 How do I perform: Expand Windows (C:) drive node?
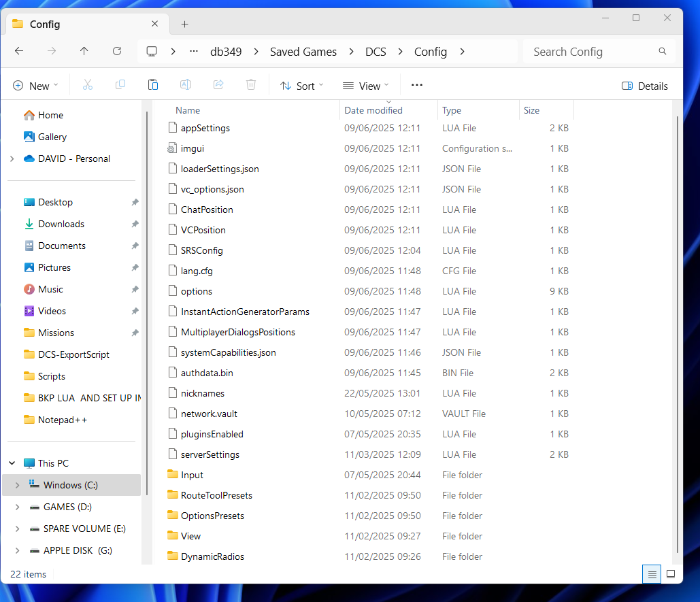pyautogui.click(x=18, y=485)
